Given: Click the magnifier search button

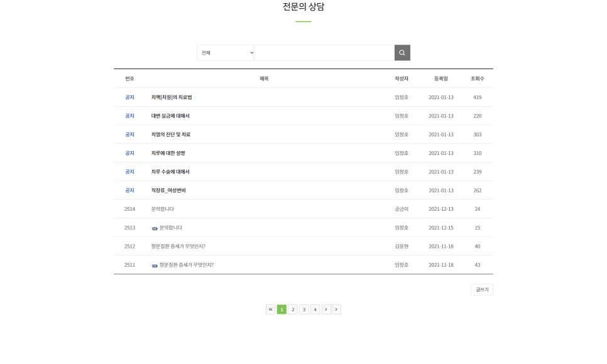Looking at the screenshot, I should click(x=402, y=53).
